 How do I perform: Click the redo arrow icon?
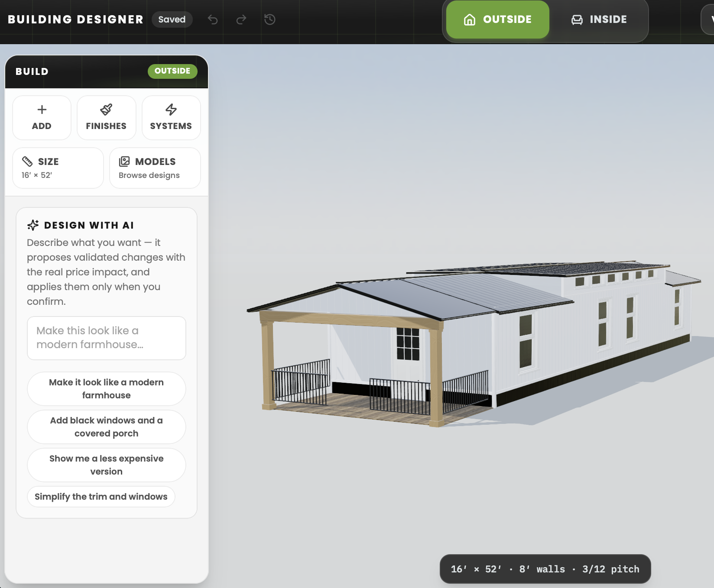tap(241, 19)
